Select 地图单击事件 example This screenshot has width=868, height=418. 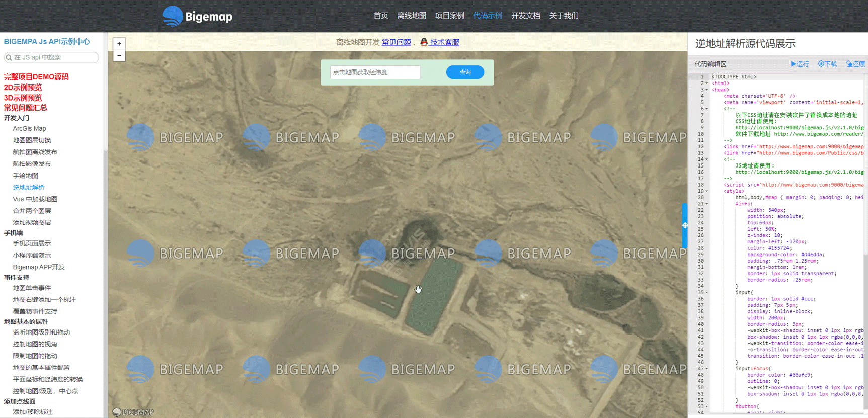(x=32, y=288)
